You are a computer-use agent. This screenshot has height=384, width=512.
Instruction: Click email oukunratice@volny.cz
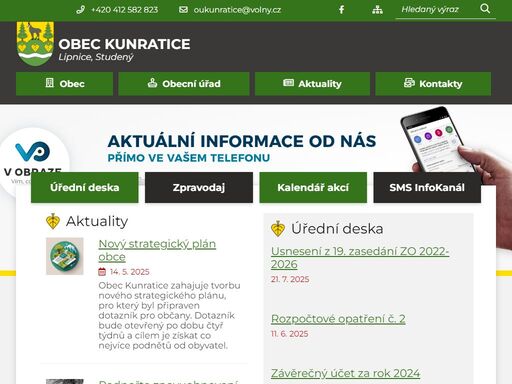[237, 10]
